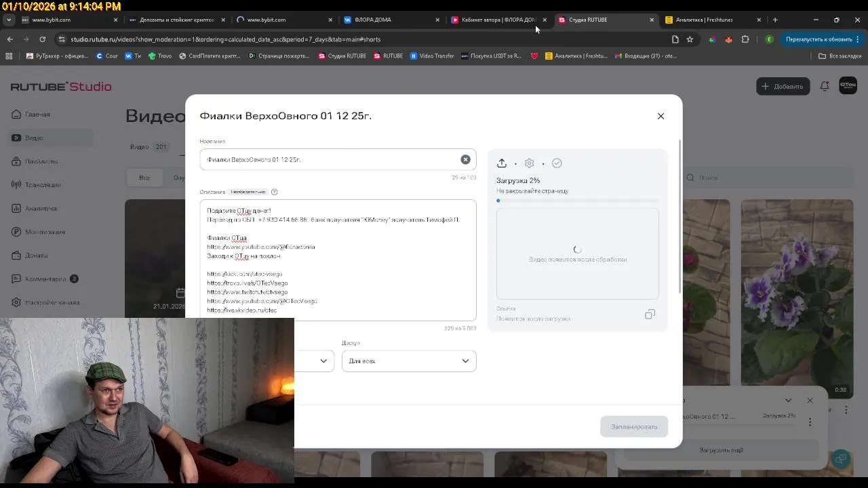Open the checkmark publish step icon
The width and height of the screenshot is (868, 488).
point(557,163)
